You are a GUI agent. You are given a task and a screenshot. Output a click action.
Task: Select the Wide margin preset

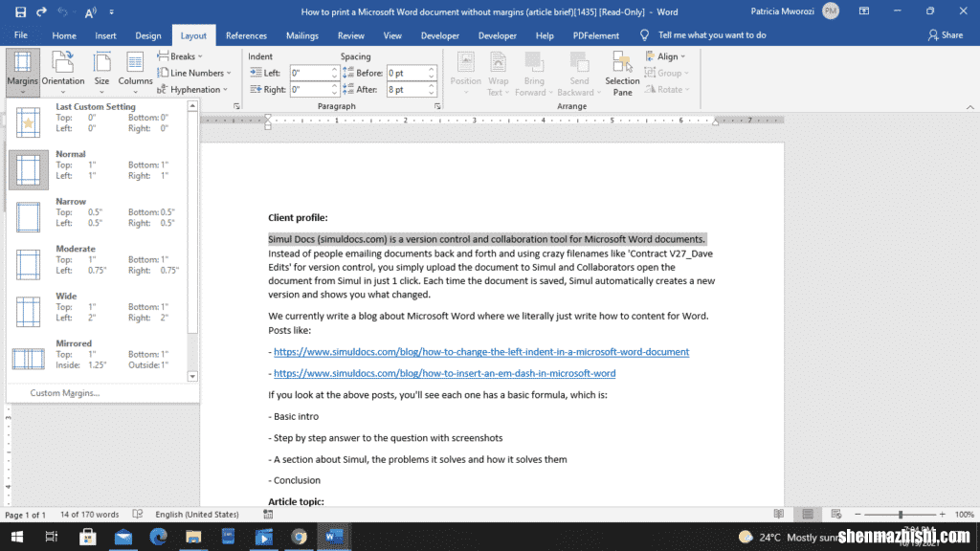tap(97, 311)
